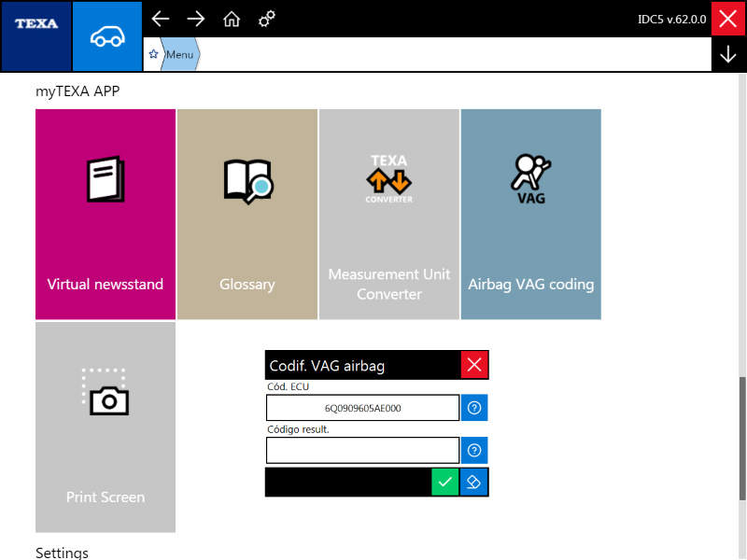Open help for Cód. ECU field
This screenshot has height=560, width=747.
click(x=474, y=408)
